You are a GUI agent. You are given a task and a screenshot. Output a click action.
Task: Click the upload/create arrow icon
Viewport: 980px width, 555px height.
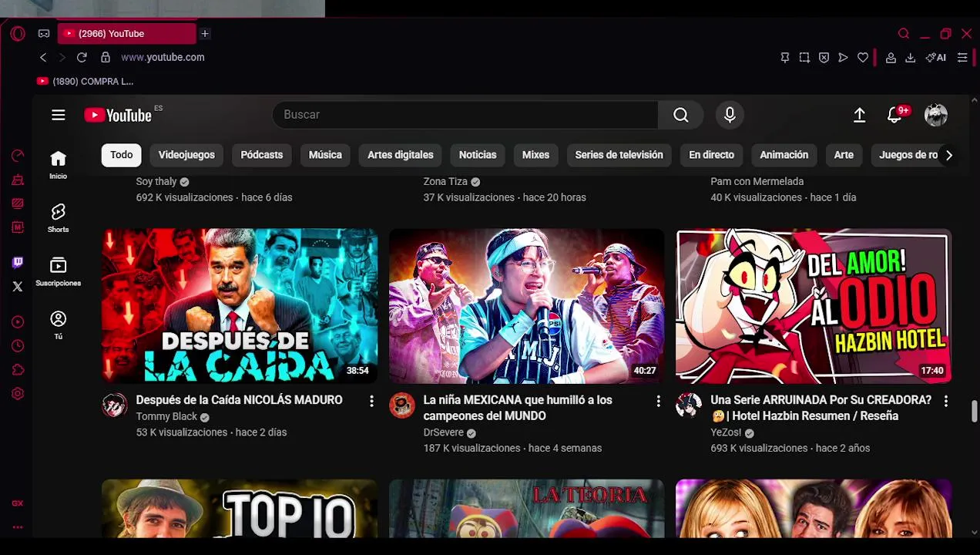point(860,115)
